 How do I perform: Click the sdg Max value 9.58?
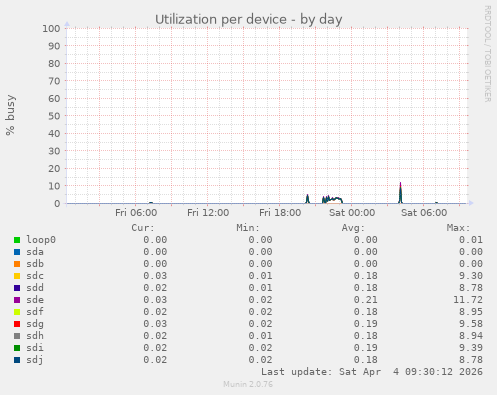471,324
